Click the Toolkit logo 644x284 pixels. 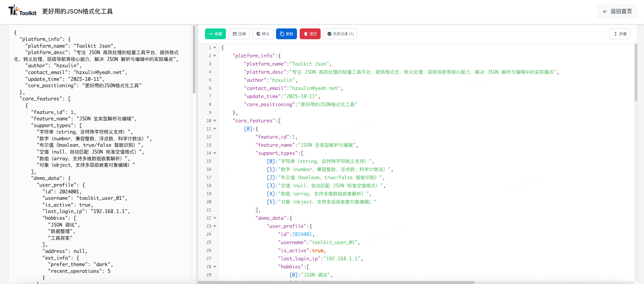[x=22, y=11]
